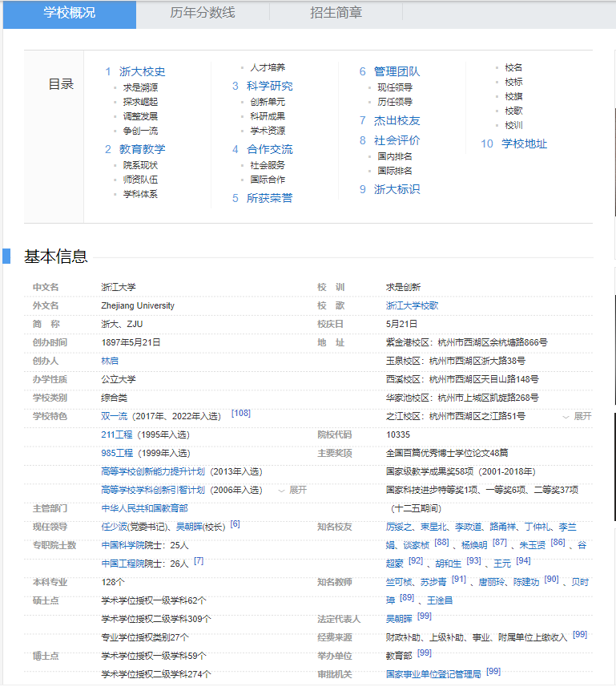Viewport: 616px width, 687px height.
Task: Go to 历任领导 subsection
Action: point(395,102)
